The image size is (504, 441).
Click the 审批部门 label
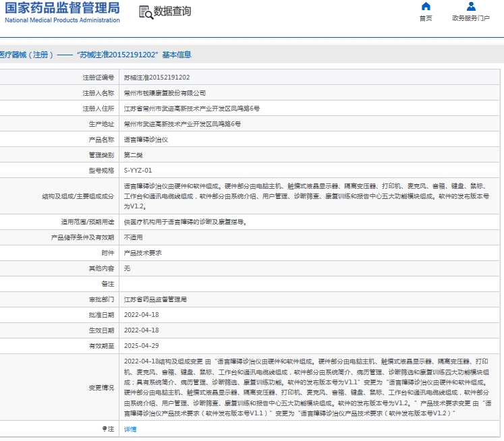pos(102,299)
